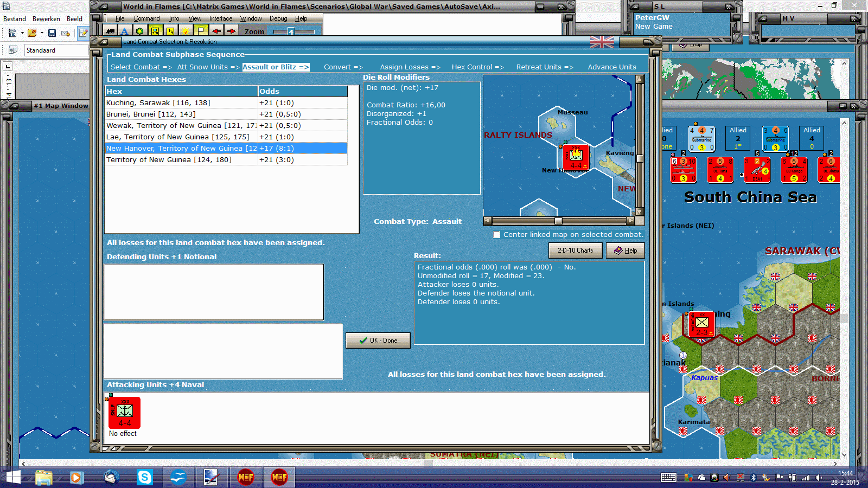The width and height of the screenshot is (868, 488).
Task: Click the Assault or Blitz subphase step
Action: (x=276, y=67)
